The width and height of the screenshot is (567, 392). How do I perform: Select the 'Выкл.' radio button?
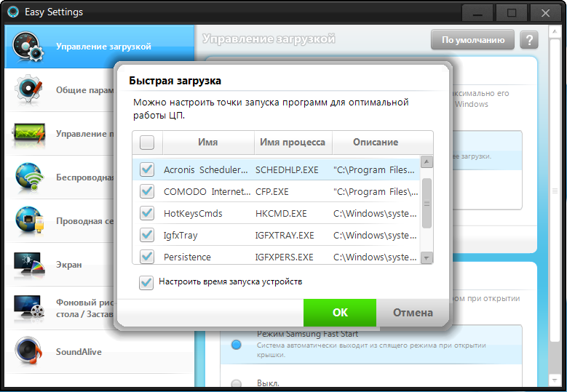[x=236, y=383]
